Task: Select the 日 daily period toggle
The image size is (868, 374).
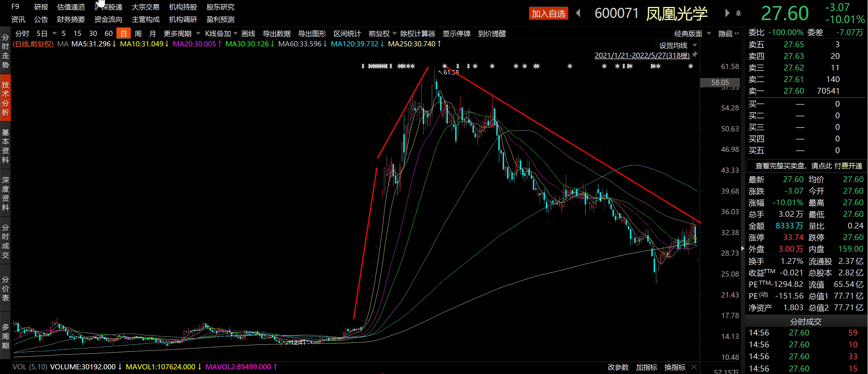Action: [x=123, y=33]
